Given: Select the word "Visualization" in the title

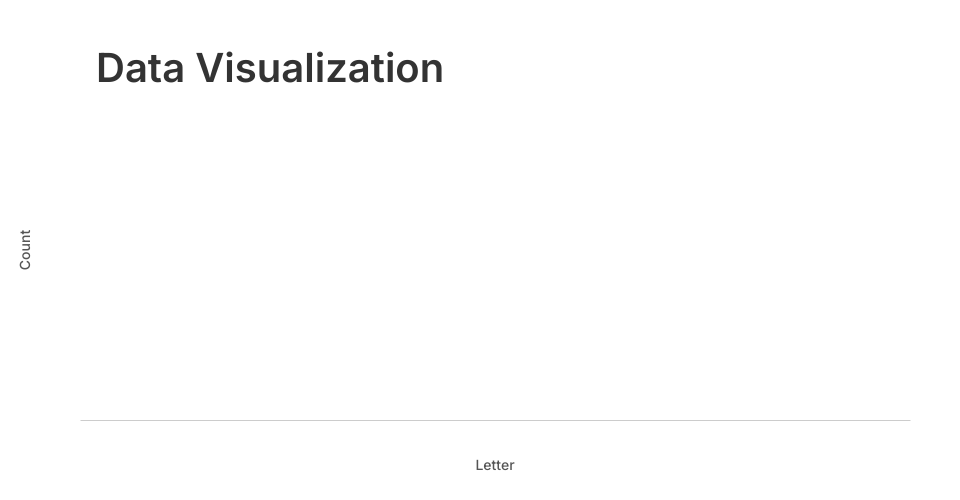Looking at the screenshot, I should pos(320,68).
